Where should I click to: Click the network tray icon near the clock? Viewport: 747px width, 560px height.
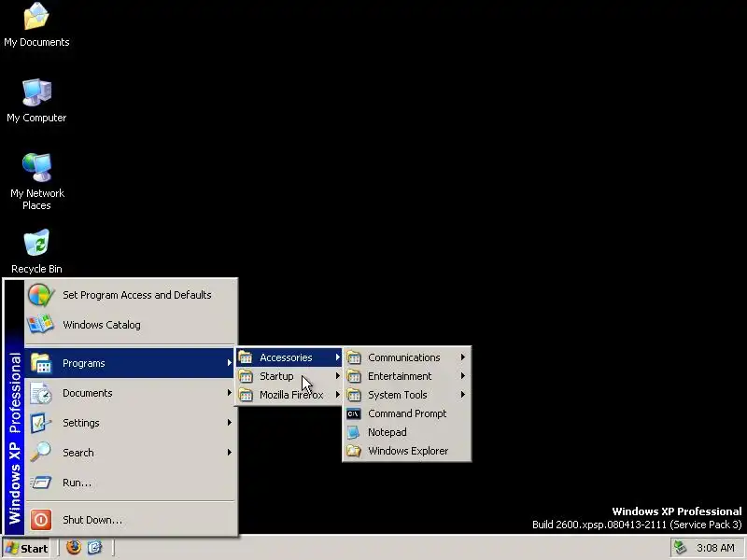tap(681, 548)
